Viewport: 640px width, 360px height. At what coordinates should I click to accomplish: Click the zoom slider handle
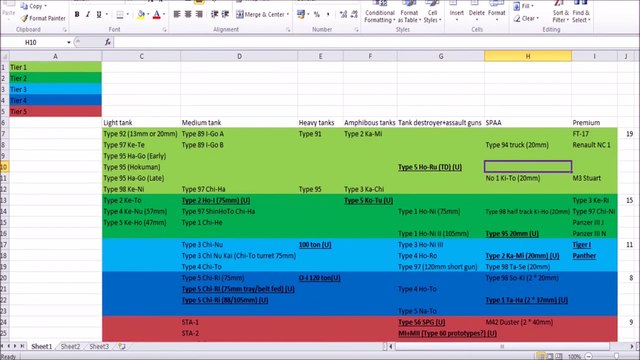coord(616,356)
